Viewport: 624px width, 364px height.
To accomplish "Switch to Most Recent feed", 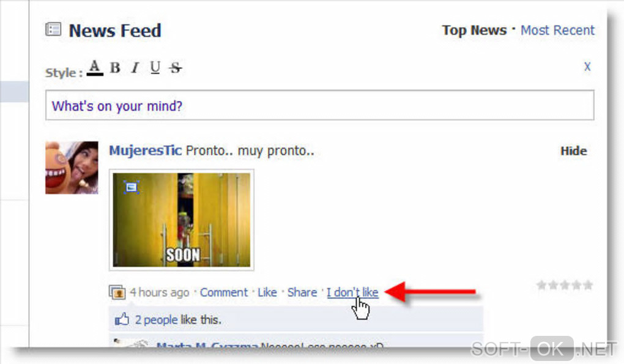I will coord(557,30).
